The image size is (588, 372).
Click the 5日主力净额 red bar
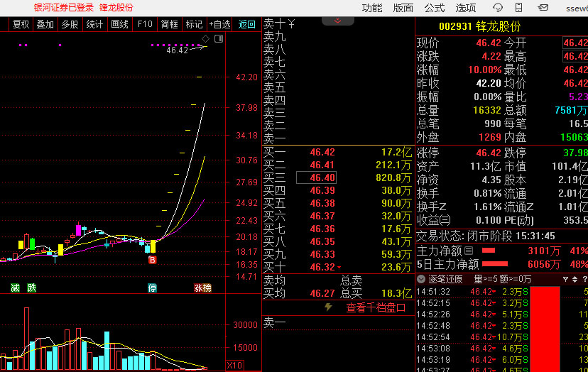(495, 264)
